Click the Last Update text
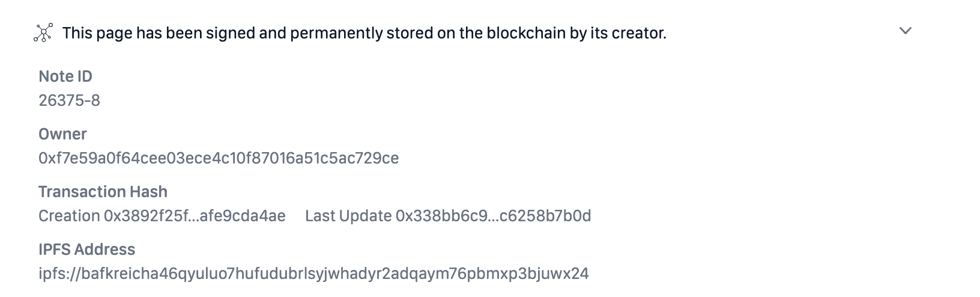The height and width of the screenshot is (297, 980). [348, 216]
